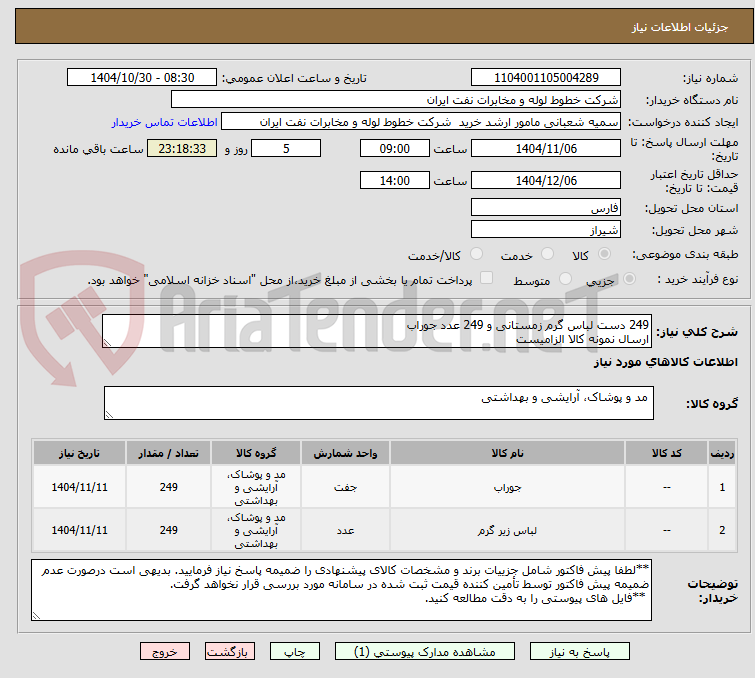
Task: Click the response deadline date 1404/11/06
Action: pos(546,148)
